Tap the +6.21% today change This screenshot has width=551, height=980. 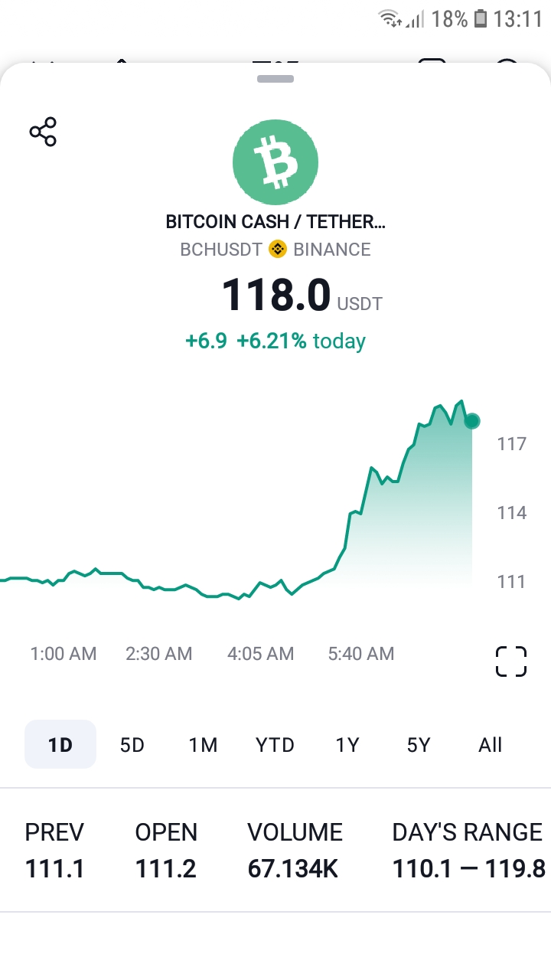(x=301, y=341)
